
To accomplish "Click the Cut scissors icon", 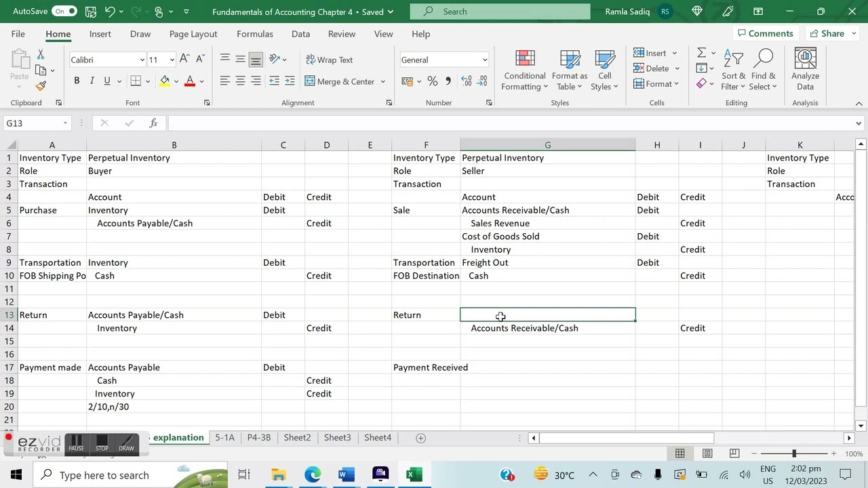I will 41,54.
